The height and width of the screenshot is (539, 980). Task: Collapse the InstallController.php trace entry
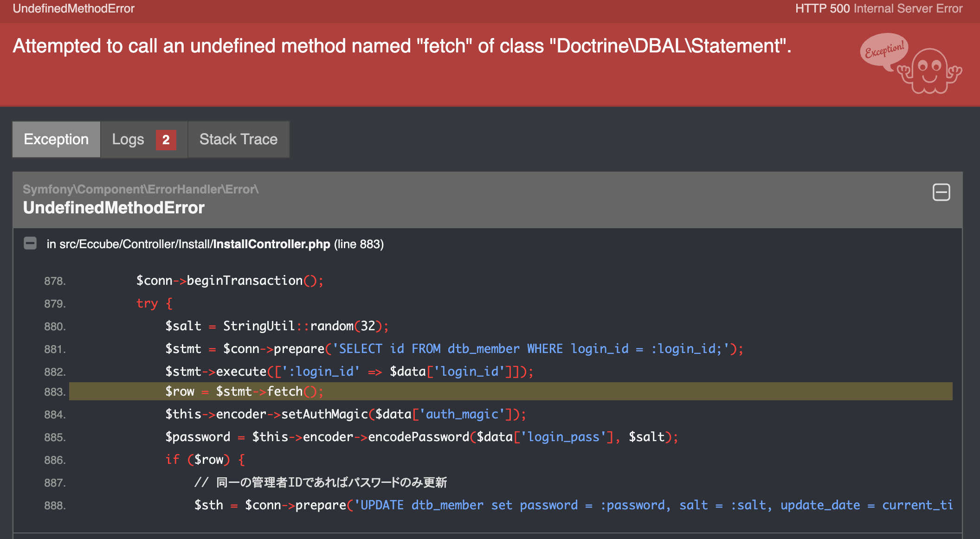[x=30, y=243]
